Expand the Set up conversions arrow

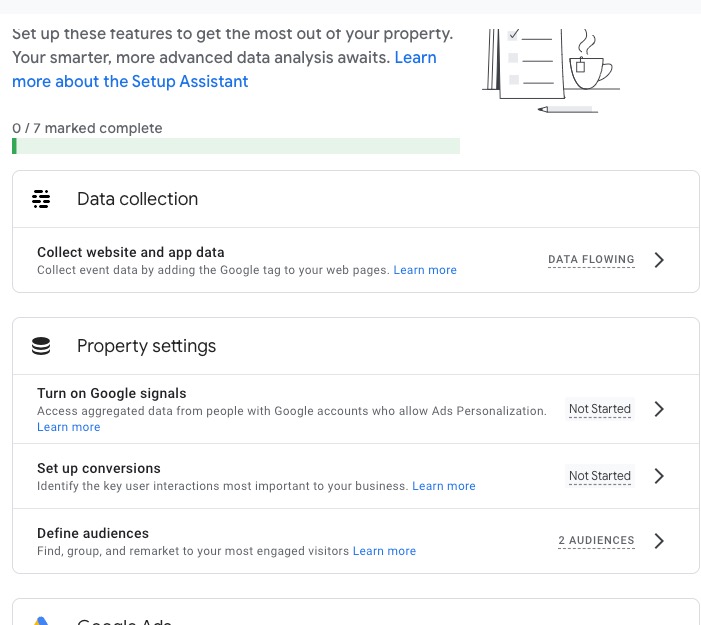tap(659, 476)
